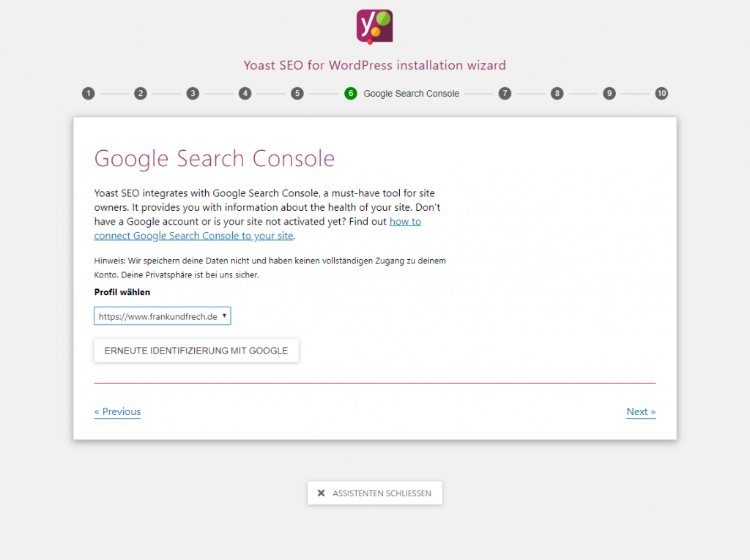The height and width of the screenshot is (560, 750).
Task: Select wizard step 9
Action: [609, 94]
